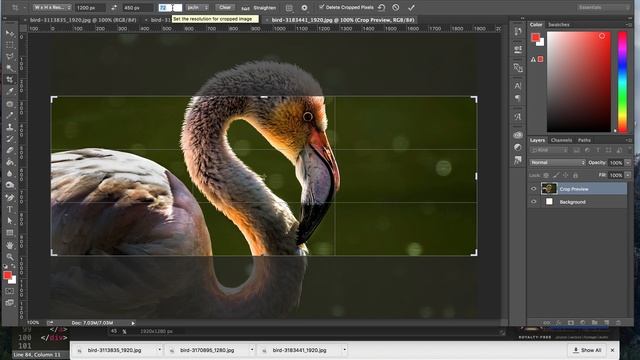Viewport: 640px width, 360px height.
Task: Select the Crop tool in the toolbox
Action: [10, 80]
